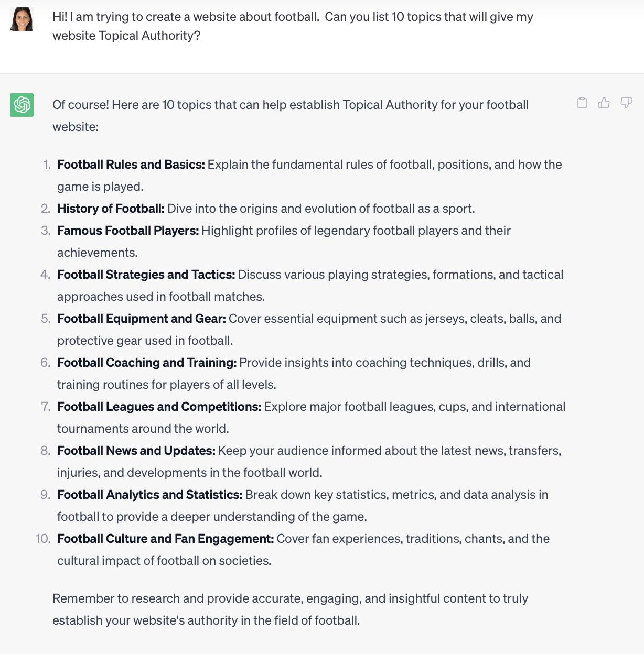Click the thumbs down icon
This screenshot has width=644, height=654.
pyautogui.click(x=626, y=103)
